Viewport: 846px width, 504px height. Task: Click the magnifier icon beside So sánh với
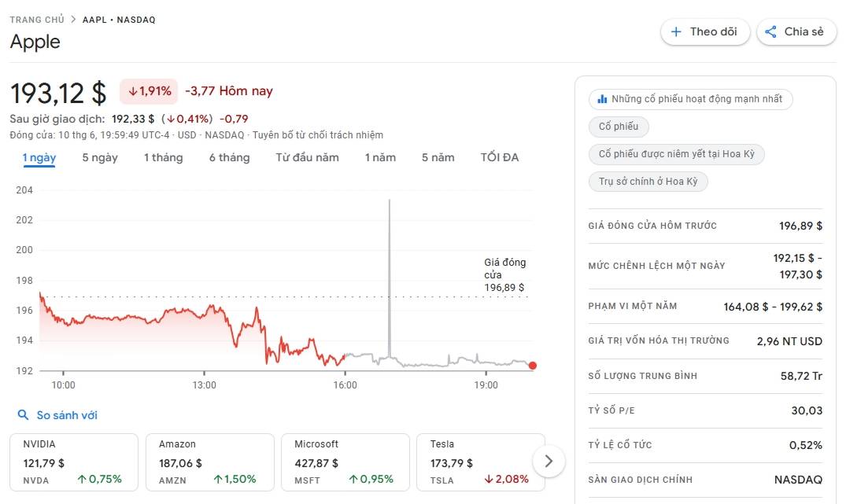(23, 415)
